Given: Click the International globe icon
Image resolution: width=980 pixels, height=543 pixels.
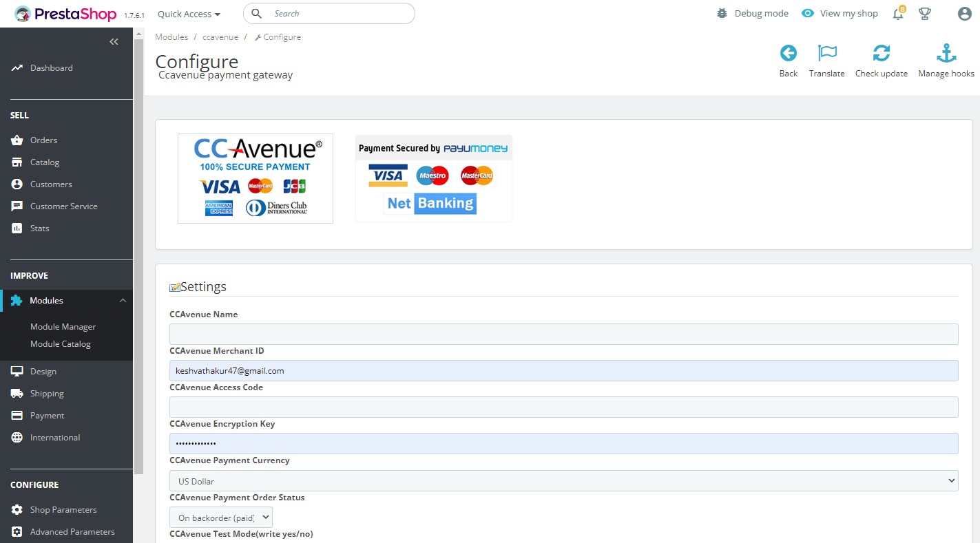Looking at the screenshot, I should pyautogui.click(x=17, y=438).
